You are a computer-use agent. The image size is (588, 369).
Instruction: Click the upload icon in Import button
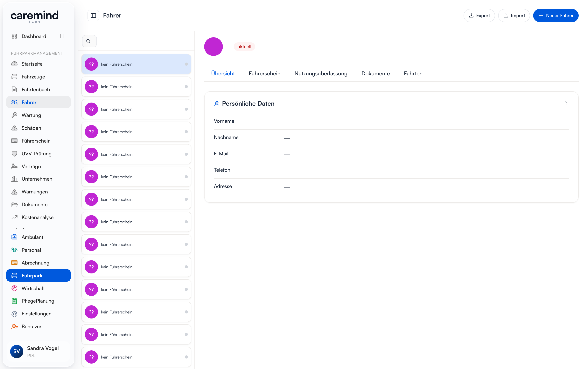[506, 16]
